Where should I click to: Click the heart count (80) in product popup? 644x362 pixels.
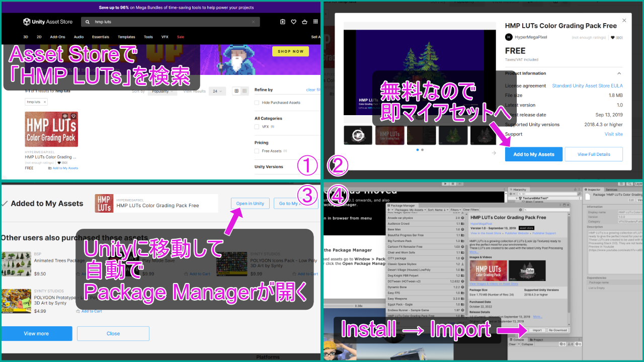616,37
